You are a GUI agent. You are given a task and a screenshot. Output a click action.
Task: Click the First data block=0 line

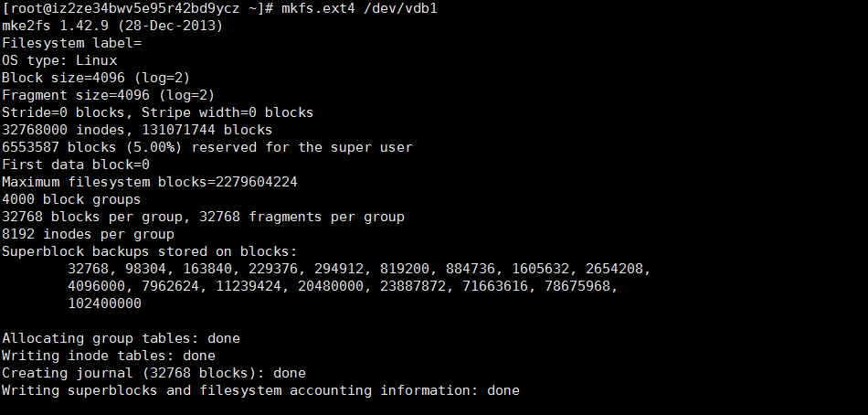[x=76, y=165]
